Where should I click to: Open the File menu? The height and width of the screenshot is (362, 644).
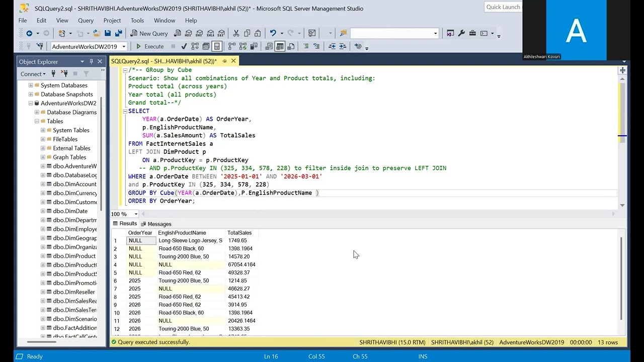tap(23, 21)
